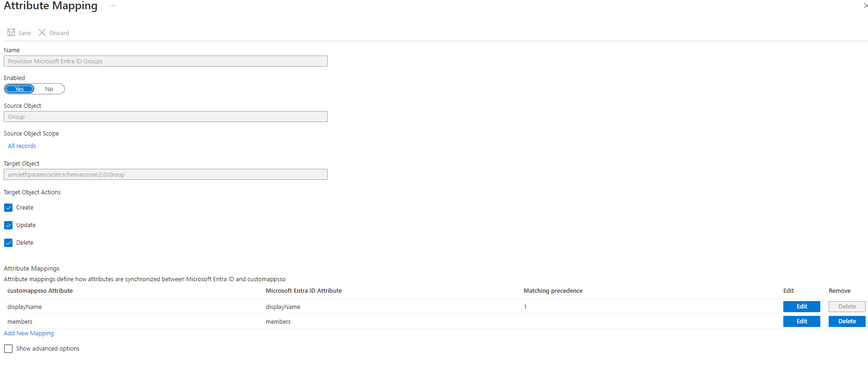Click the Matching precedence column header
Image resolution: width=868 pixels, height=376 pixels.
[x=553, y=290]
